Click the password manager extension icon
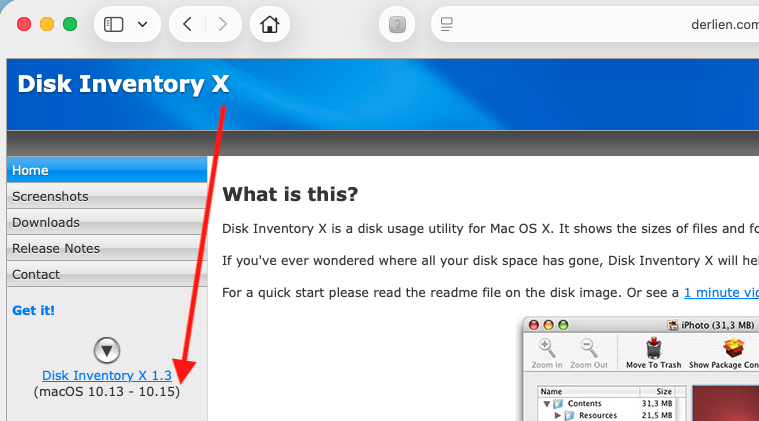 (397, 24)
